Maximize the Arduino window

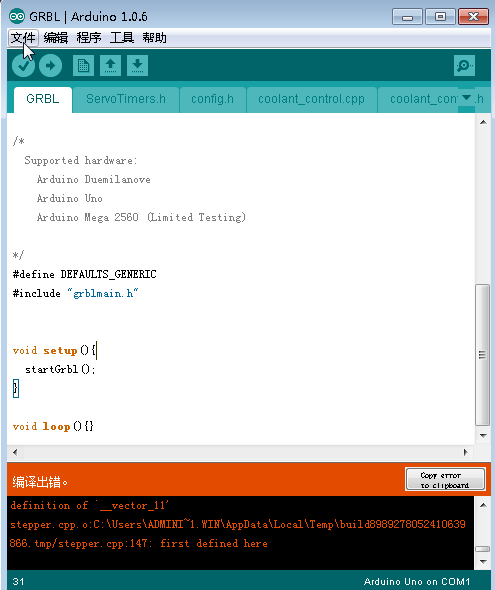[440, 17]
